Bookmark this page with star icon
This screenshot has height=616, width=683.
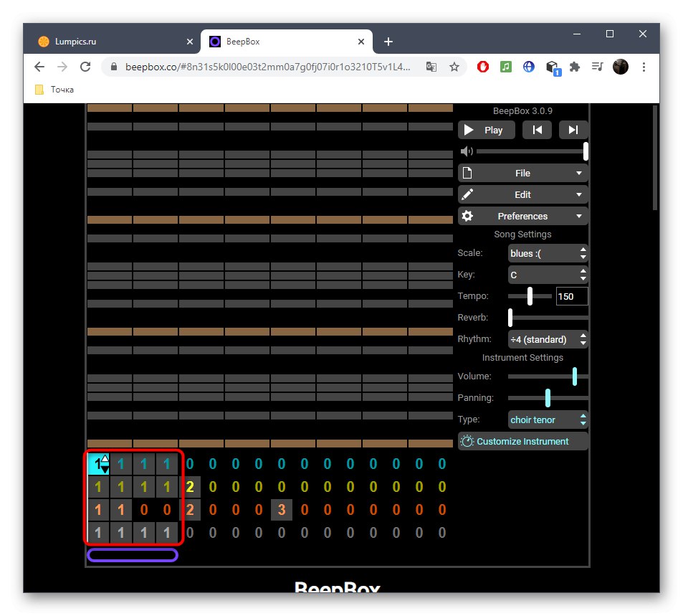pos(454,67)
